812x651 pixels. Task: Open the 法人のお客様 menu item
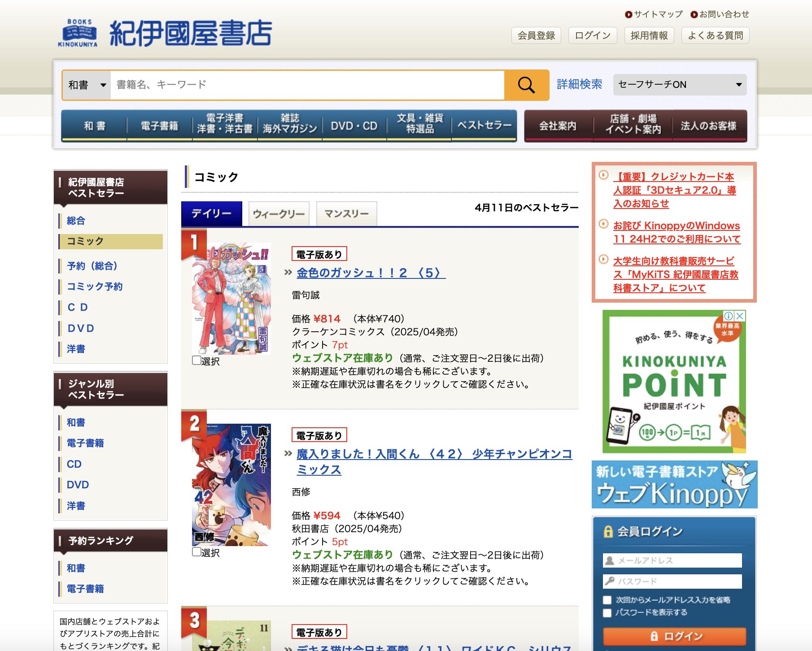click(709, 126)
